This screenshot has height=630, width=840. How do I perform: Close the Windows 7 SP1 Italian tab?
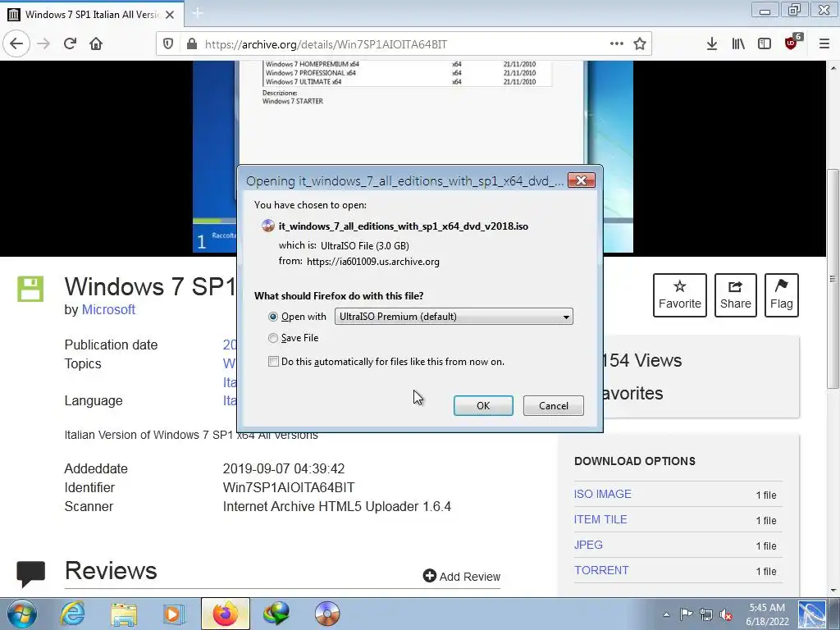pos(170,15)
